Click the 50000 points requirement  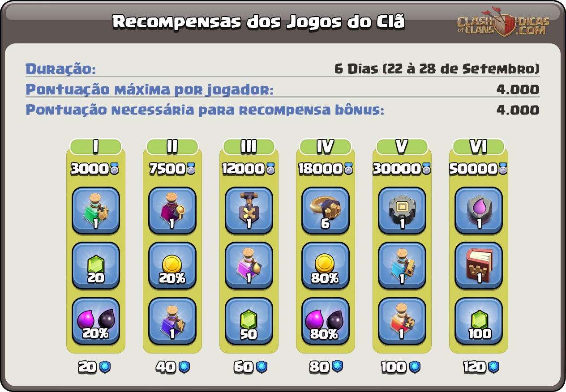click(479, 169)
